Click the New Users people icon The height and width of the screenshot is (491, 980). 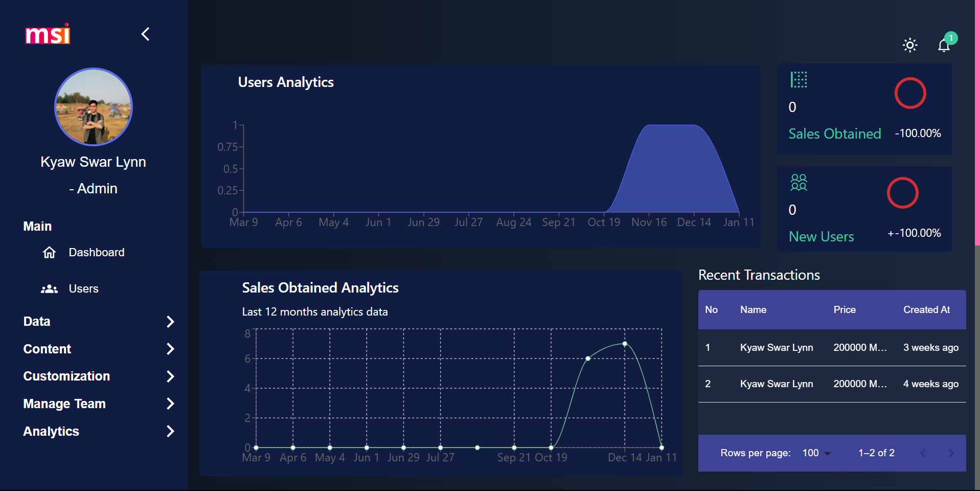[x=799, y=183]
